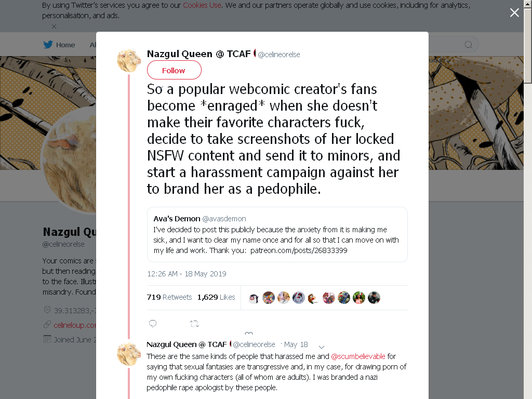Click the page vertical scrollbar
The height and width of the screenshot is (399, 532).
point(528,199)
